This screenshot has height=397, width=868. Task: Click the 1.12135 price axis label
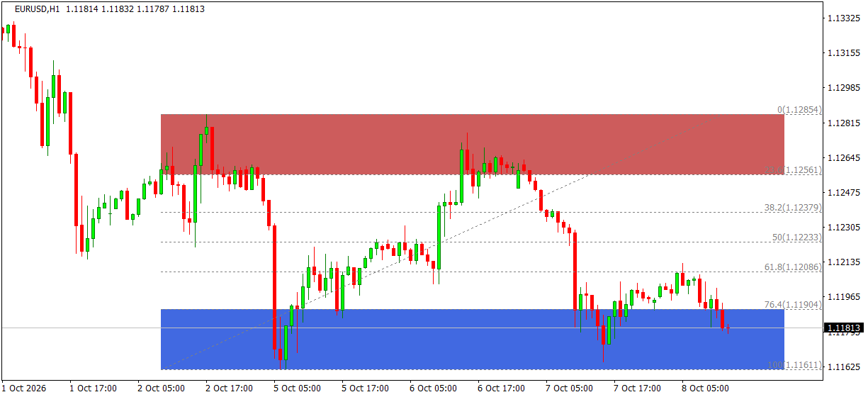(843, 262)
